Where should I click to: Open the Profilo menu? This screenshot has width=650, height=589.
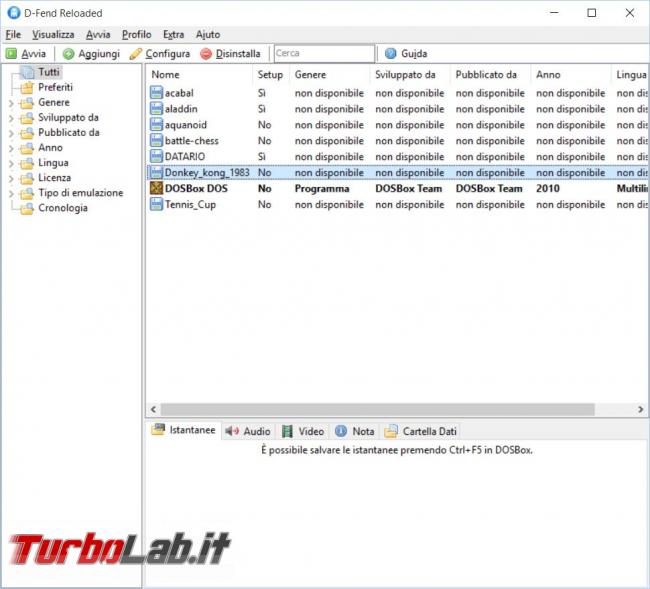(x=136, y=34)
